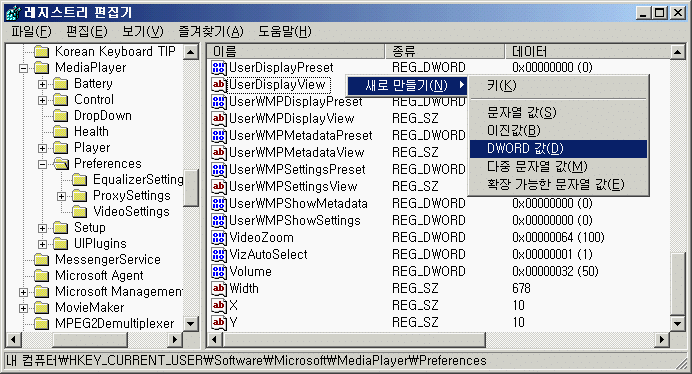Viewport: 692px width, 374px height.
Task: Click the UserWMPDisplayView string icon
Action: click(219, 118)
